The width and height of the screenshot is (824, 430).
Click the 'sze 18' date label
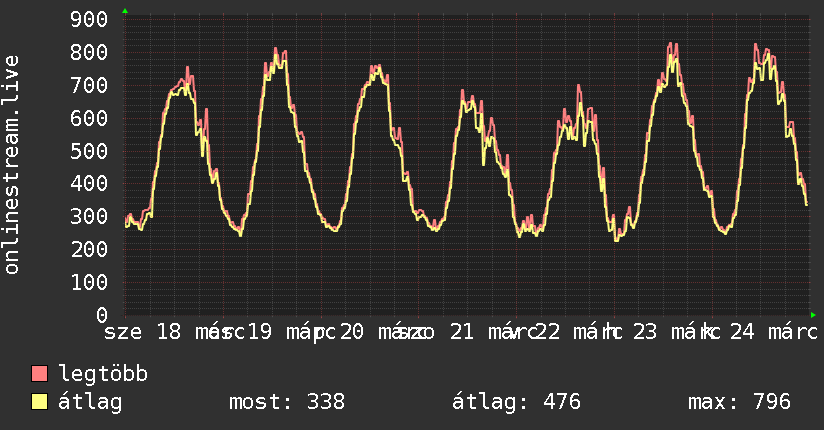(142, 332)
